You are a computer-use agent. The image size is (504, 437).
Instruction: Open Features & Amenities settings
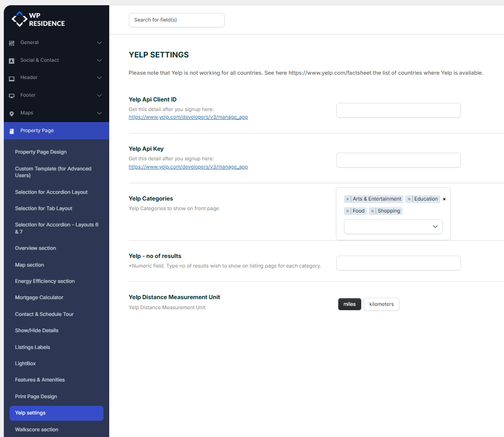[x=40, y=380]
